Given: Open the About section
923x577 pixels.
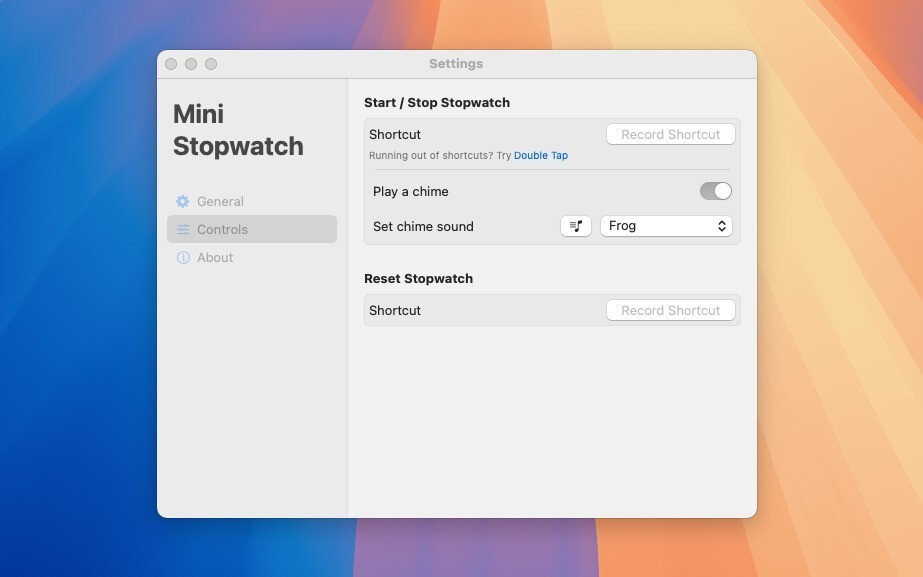Looking at the screenshot, I should pyautogui.click(x=215, y=257).
